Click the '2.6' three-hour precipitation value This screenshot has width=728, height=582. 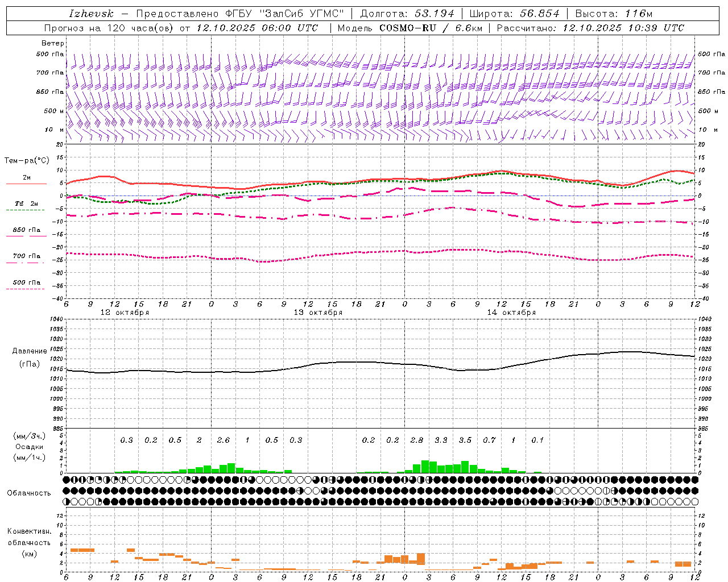(x=224, y=440)
